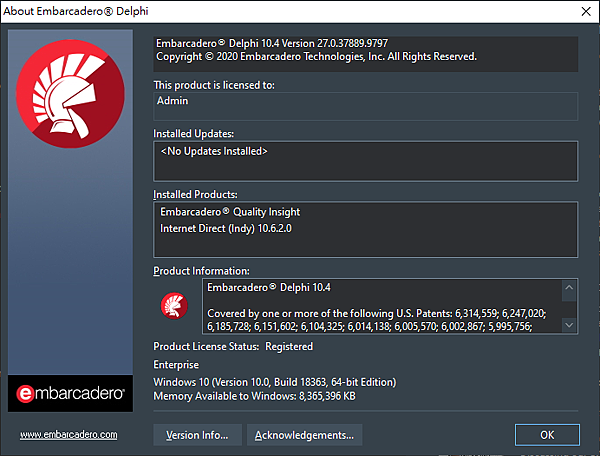Click the large Delphi helmet logo
This screenshot has width=600, height=456.
coord(70,94)
